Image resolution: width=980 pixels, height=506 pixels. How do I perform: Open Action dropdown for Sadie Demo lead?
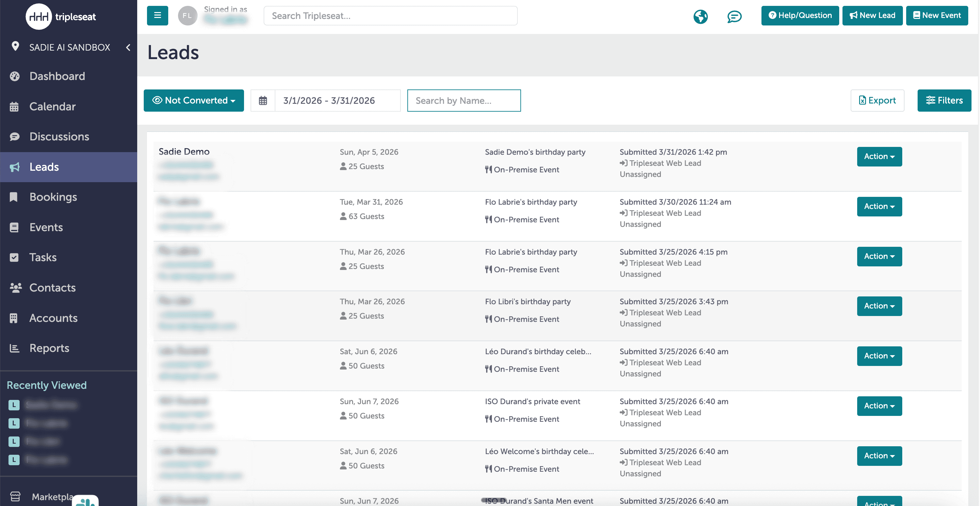(x=879, y=157)
